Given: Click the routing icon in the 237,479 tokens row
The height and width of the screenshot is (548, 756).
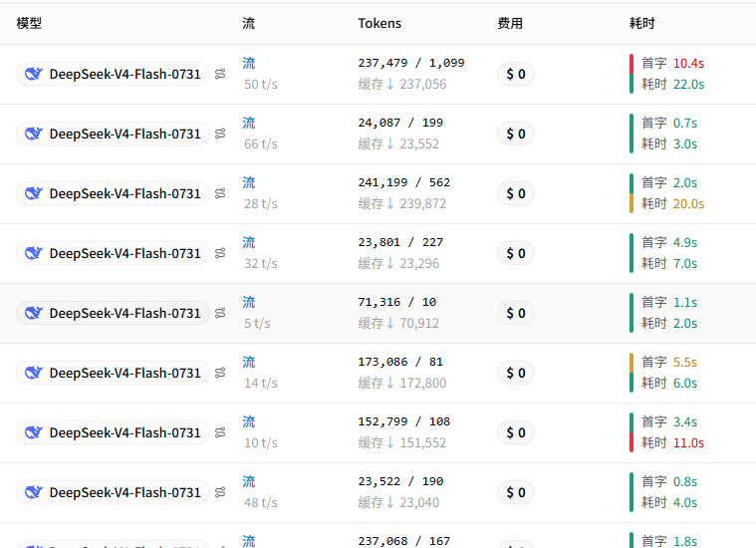Looking at the screenshot, I should tap(220, 74).
